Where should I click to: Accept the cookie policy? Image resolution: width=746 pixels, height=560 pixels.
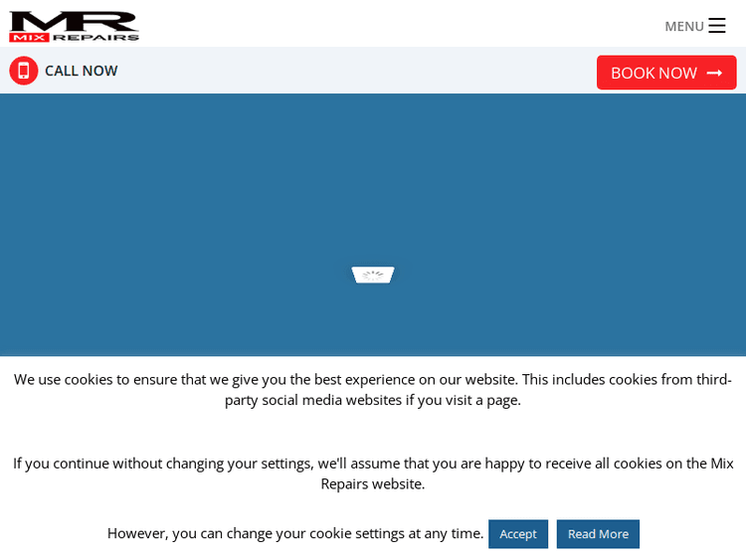[x=517, y=534]
